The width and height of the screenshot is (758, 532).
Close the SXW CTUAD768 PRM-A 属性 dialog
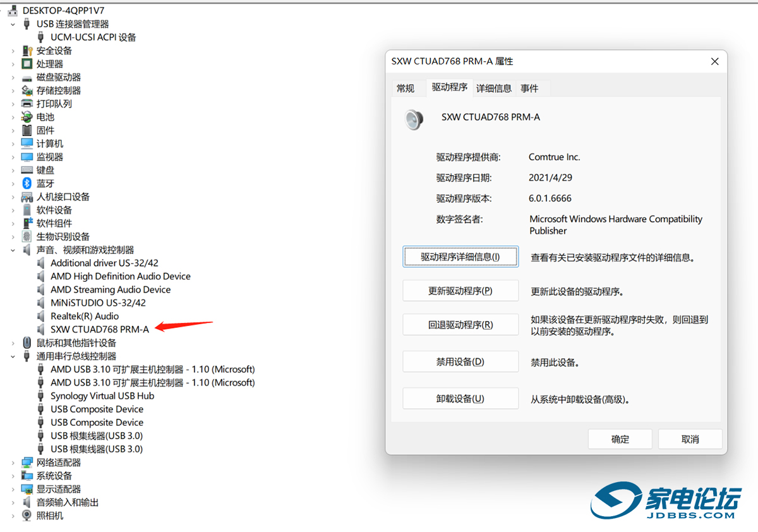715,61
